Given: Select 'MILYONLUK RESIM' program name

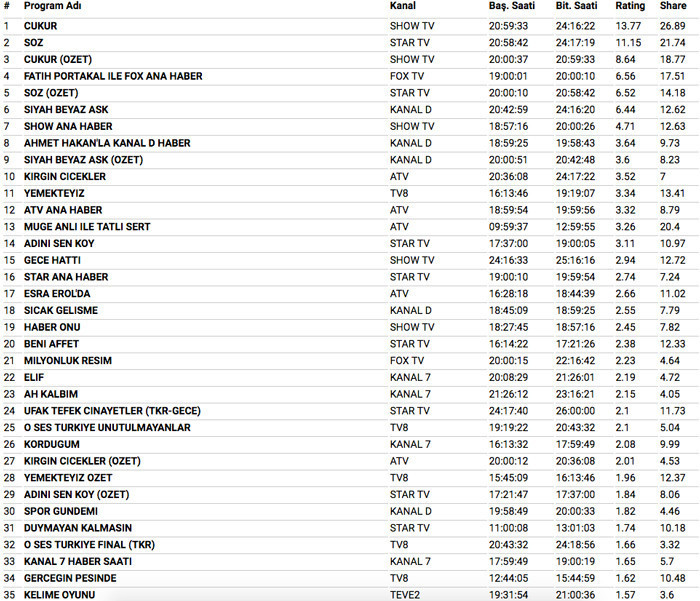Looking at the screenshot, I should [68, 361].
